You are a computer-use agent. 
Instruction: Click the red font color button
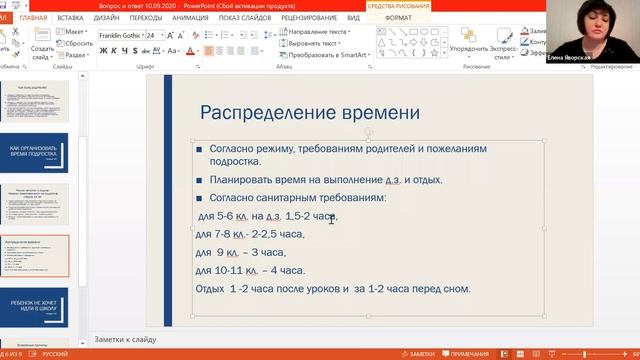point(190,51)
